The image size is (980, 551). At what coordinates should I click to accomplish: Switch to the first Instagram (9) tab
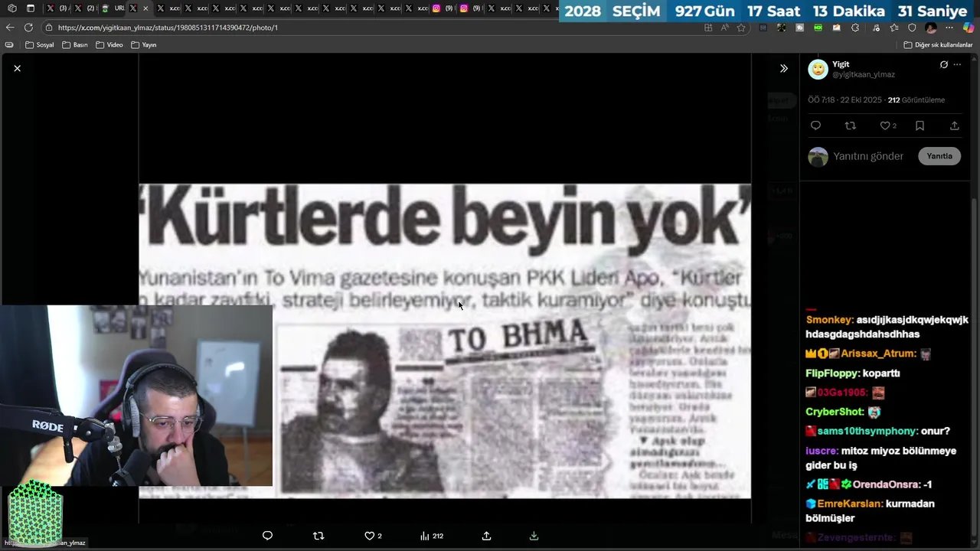(443, 8)
